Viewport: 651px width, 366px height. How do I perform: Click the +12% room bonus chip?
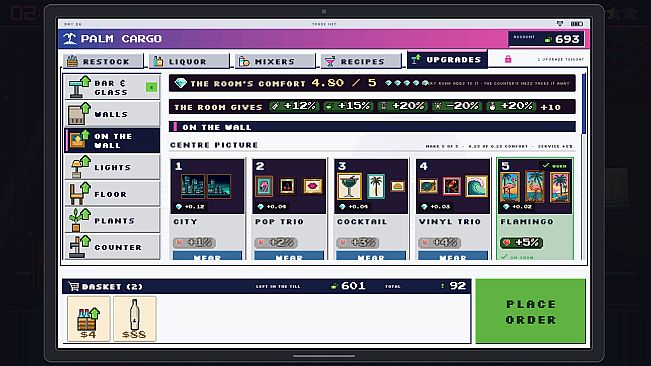294,106
